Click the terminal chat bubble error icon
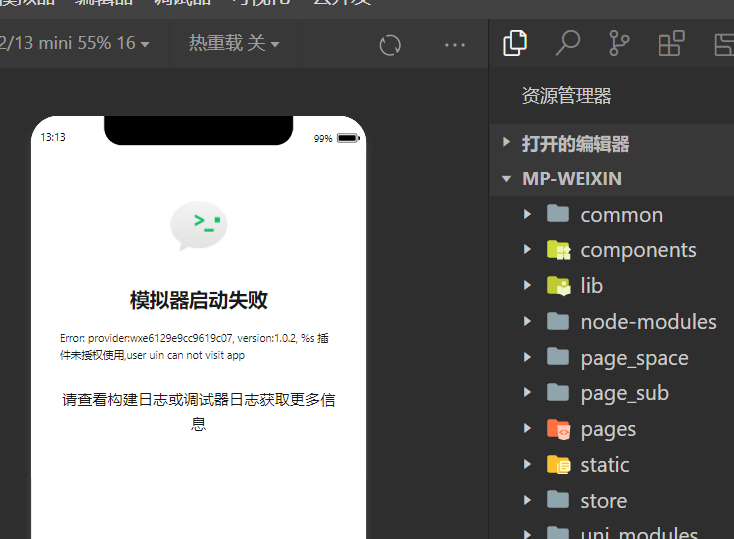The image size is (734, 539). tap(198, 226)
